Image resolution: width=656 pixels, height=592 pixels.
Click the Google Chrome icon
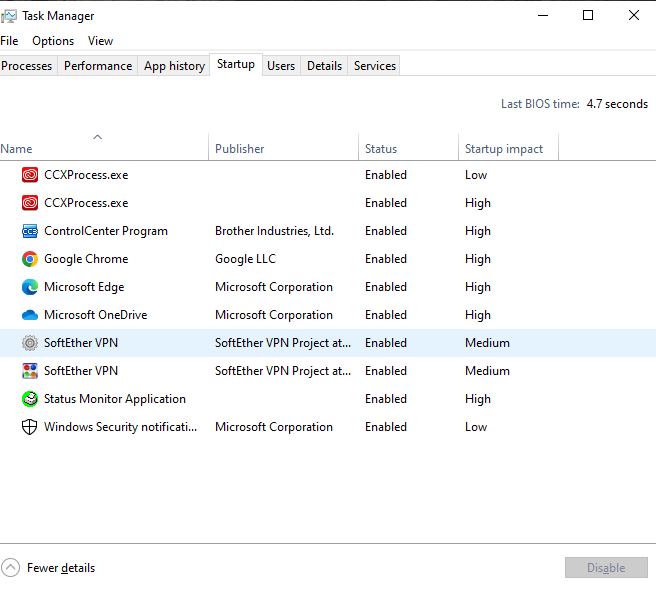(30, 259)
